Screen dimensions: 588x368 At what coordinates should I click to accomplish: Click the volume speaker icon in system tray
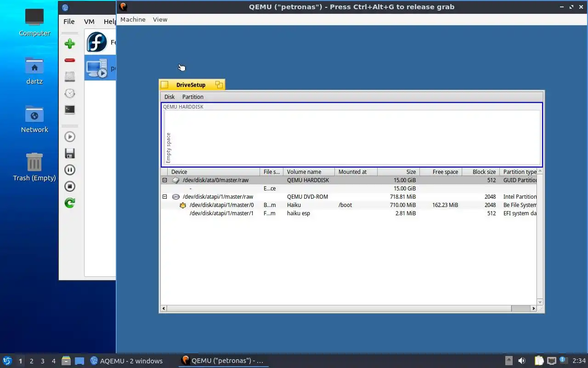point(522,361)
